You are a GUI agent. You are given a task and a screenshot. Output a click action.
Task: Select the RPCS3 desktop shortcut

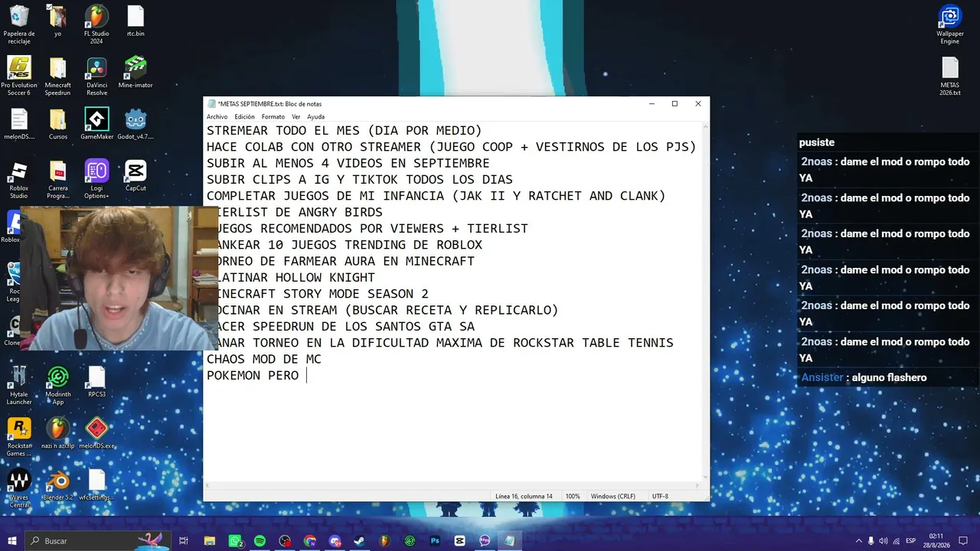pyautogui.click(x=96, y=382)
